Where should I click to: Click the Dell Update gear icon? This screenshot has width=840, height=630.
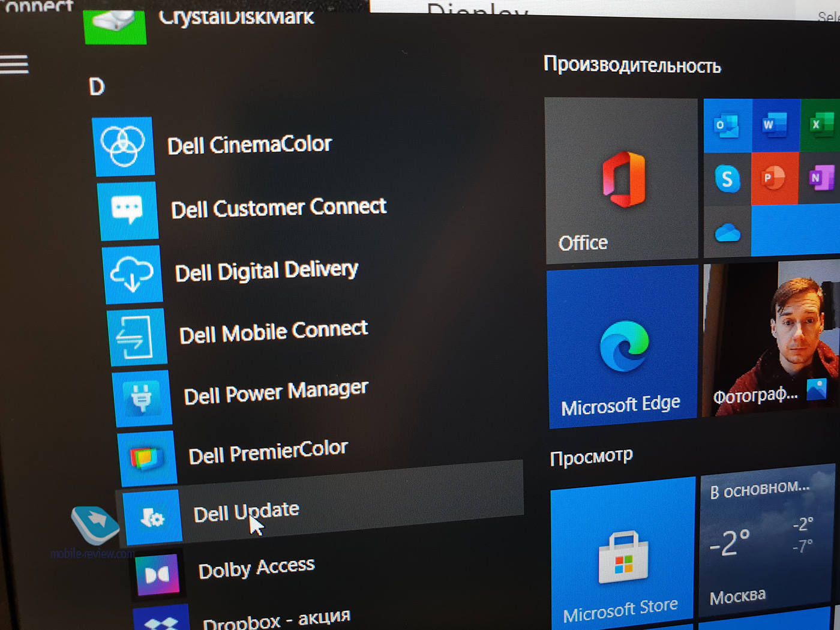pyautogui.click(x=152, y=517)
